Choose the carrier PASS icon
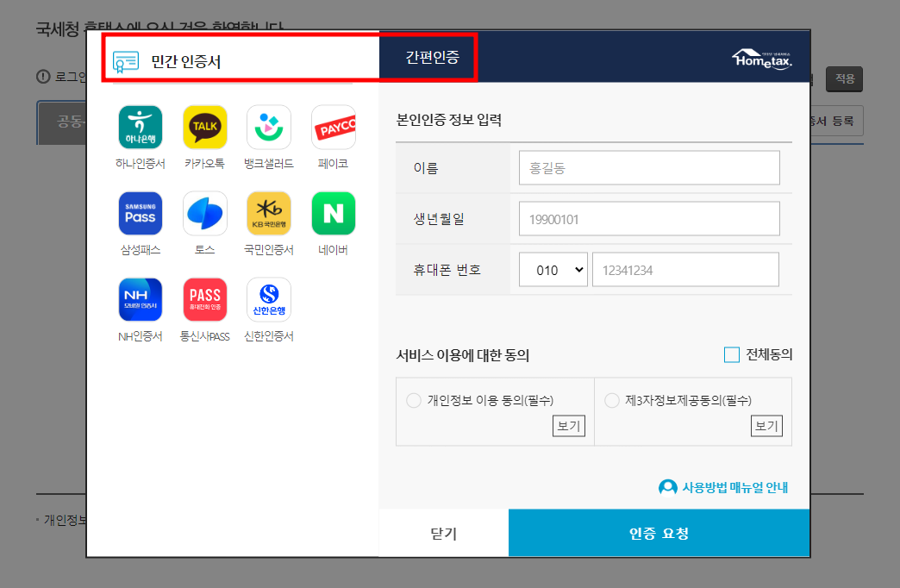The image size is (900, 588). [x=205, y=300]
